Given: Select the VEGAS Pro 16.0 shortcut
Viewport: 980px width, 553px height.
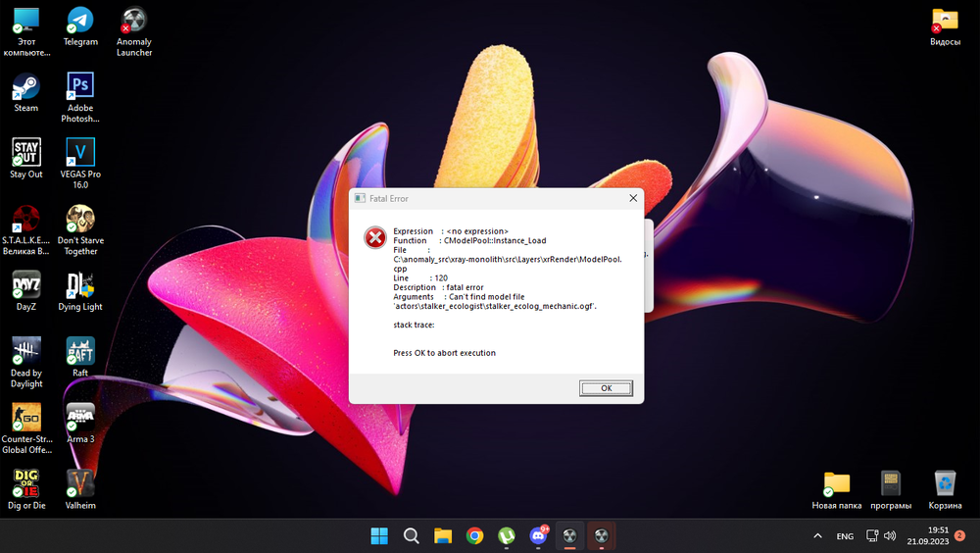Looking at the screenshot, I should pyautogui.click(x=80, y=164).
